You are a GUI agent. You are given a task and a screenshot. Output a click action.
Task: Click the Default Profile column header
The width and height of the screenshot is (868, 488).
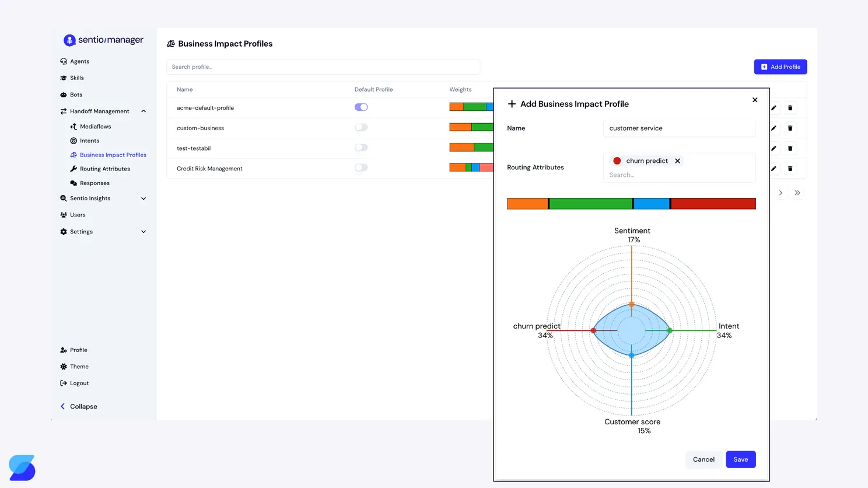374,89
